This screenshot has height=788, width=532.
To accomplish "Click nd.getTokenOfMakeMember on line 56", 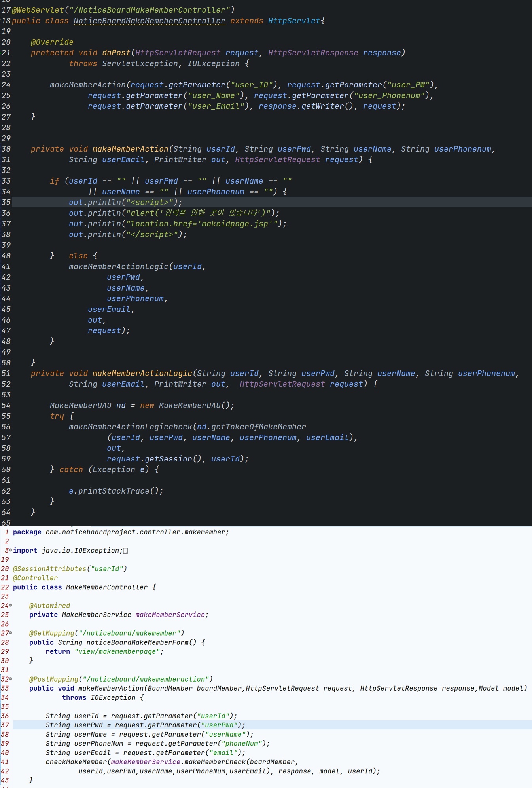I will [x=252, y=427].
